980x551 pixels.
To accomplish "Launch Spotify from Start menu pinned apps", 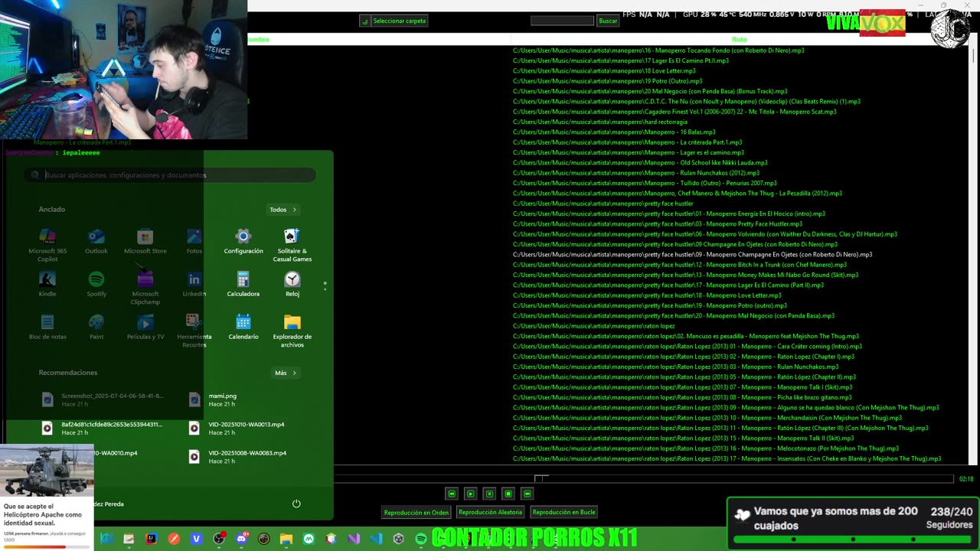I will tap(96, 284).
